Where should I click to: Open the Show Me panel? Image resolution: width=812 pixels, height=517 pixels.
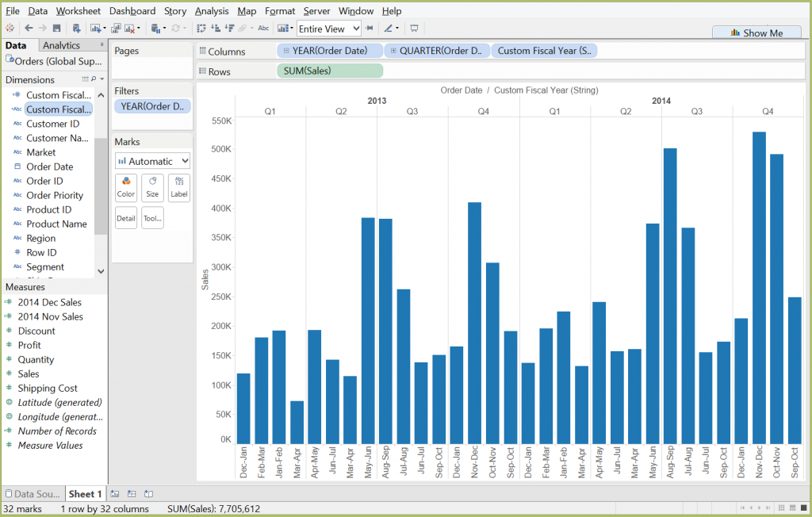click(756, 33)
